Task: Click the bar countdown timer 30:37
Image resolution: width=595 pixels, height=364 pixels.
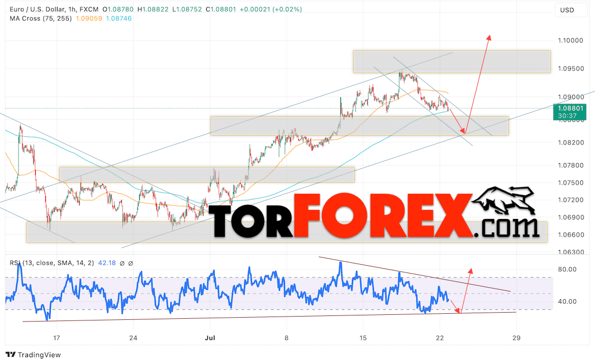Action: pos(567,116)
